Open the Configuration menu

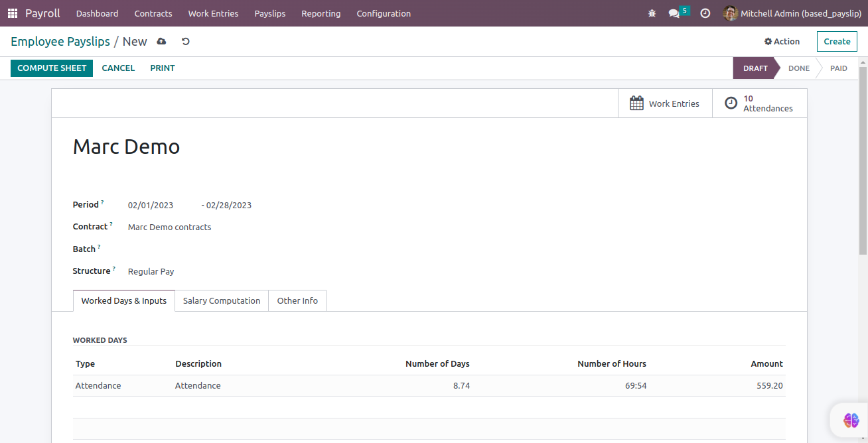[x=384, y=13]
